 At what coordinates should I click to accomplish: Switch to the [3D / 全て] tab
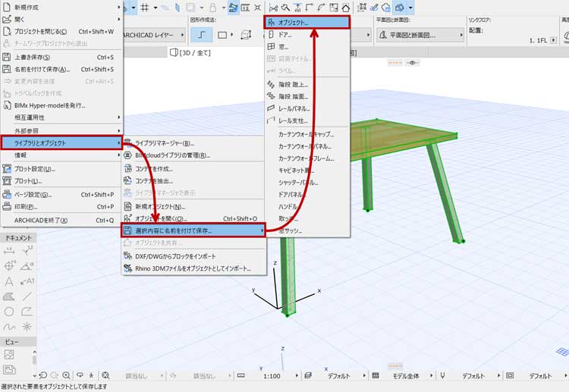tap(190, 52)
